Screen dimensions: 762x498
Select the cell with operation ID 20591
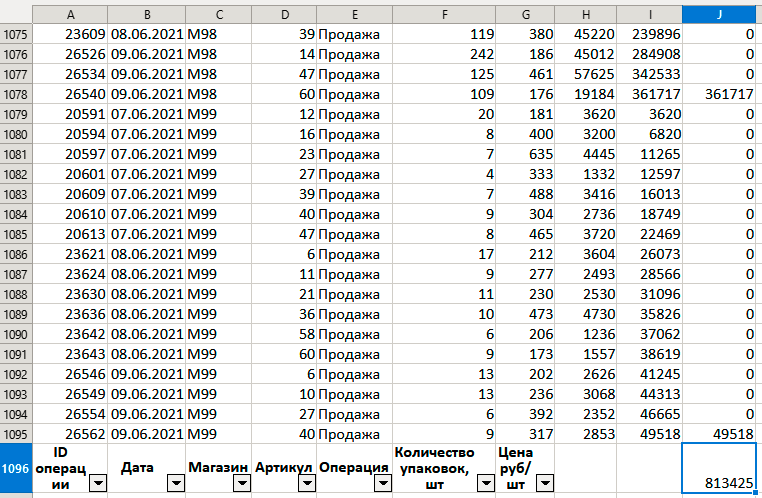tap(71, 114)
